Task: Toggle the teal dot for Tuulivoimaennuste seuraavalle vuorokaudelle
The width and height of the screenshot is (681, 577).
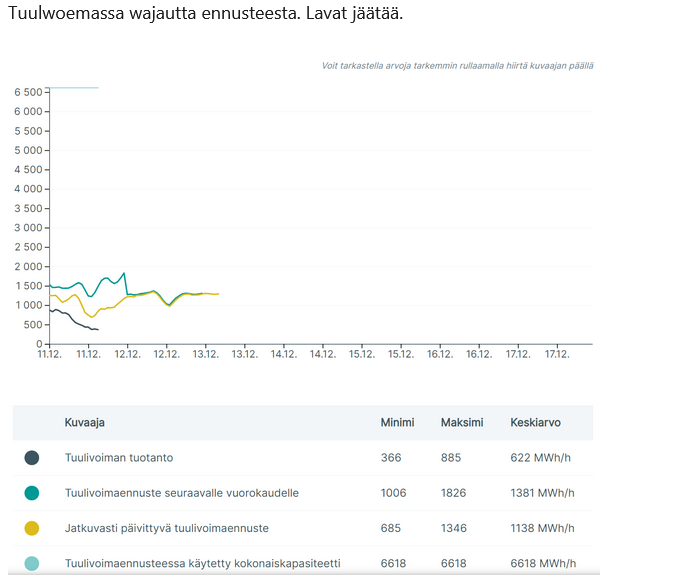Action: (x=32, y=493)
